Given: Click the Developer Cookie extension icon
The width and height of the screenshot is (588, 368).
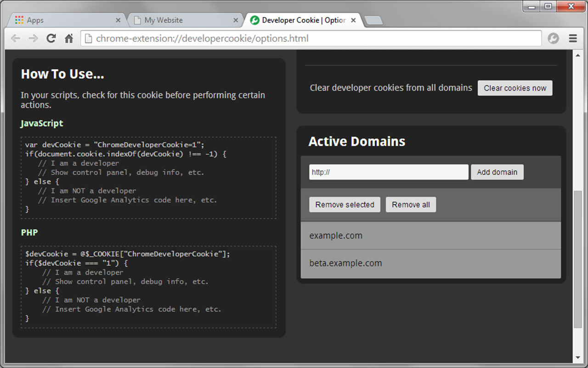Looking at the screenshot, I should click(x=554, y=39).
